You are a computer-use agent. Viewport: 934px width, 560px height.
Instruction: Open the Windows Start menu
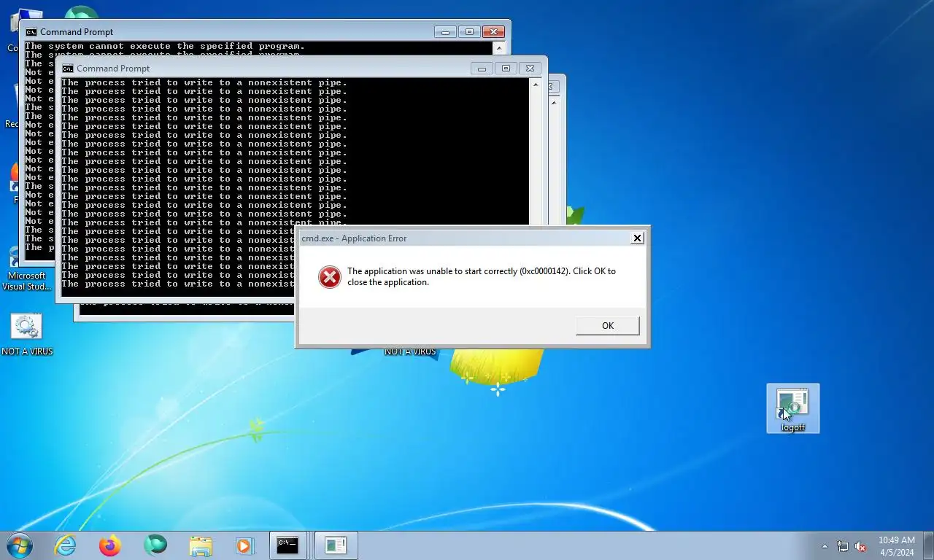tap(18, 545)
